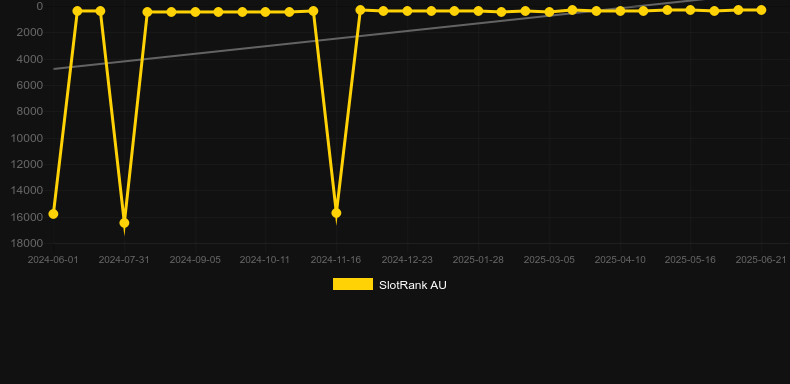
Task: Select the data point above 2025-03-05
Action: point(549,12)
